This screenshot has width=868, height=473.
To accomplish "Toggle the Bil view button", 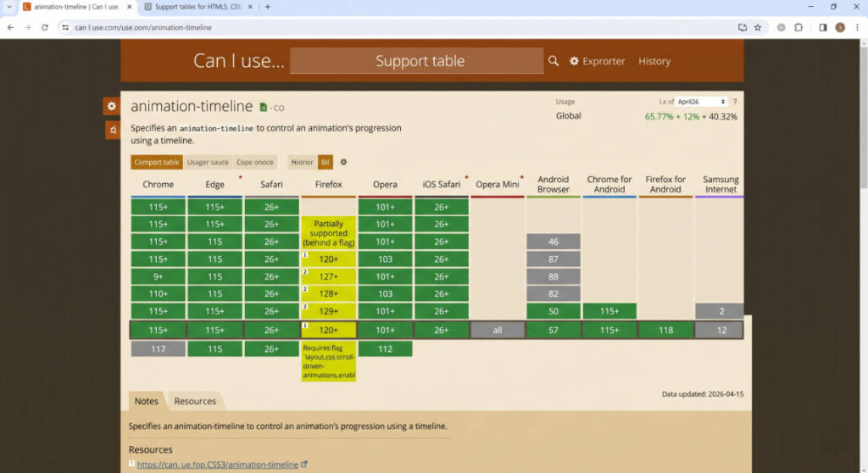I will pyautogui.click(x=325, y=162).
